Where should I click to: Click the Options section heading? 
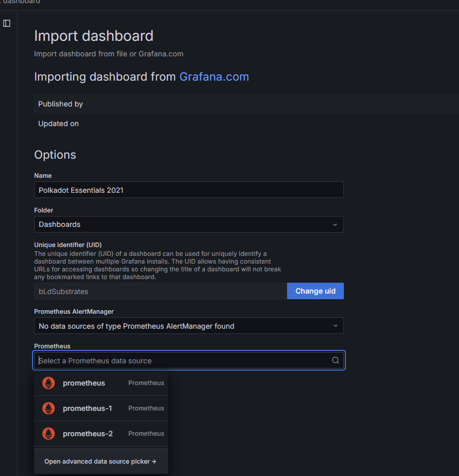(55, 155)
